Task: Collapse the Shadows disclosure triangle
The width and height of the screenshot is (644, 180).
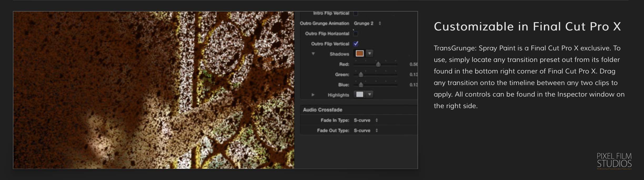Action: [313, 54]
